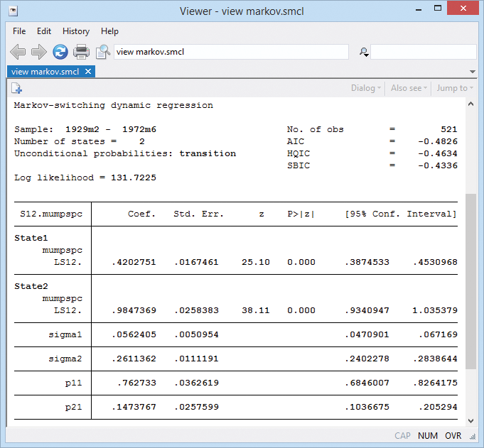Close the Viewer window
Viewport: 484px width, 448px height.
click(463, 9)
